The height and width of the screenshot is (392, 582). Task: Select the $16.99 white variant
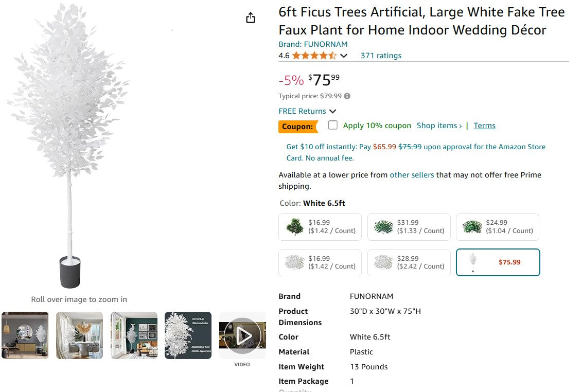click(320, 262)
